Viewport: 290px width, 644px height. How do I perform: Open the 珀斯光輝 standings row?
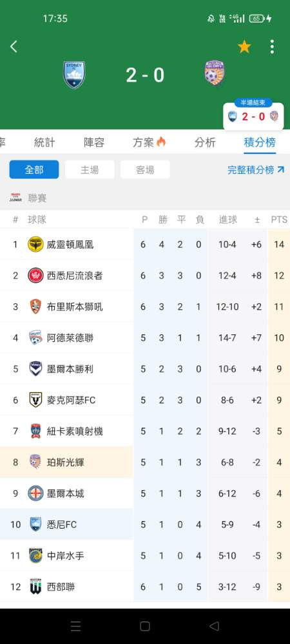145,462
